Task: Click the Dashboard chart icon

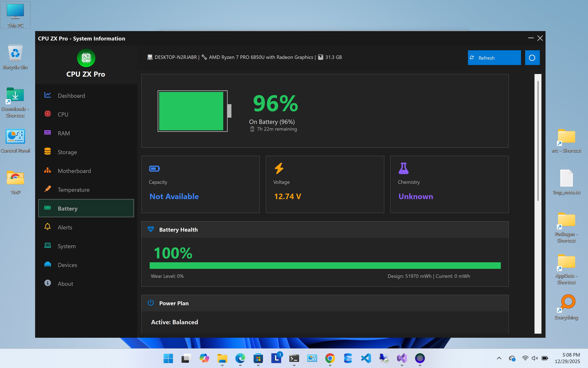Action: click(48, 95)
